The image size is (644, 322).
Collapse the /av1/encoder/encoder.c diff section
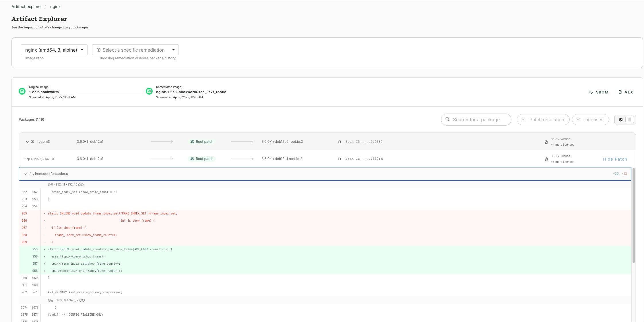pos(26,174)
